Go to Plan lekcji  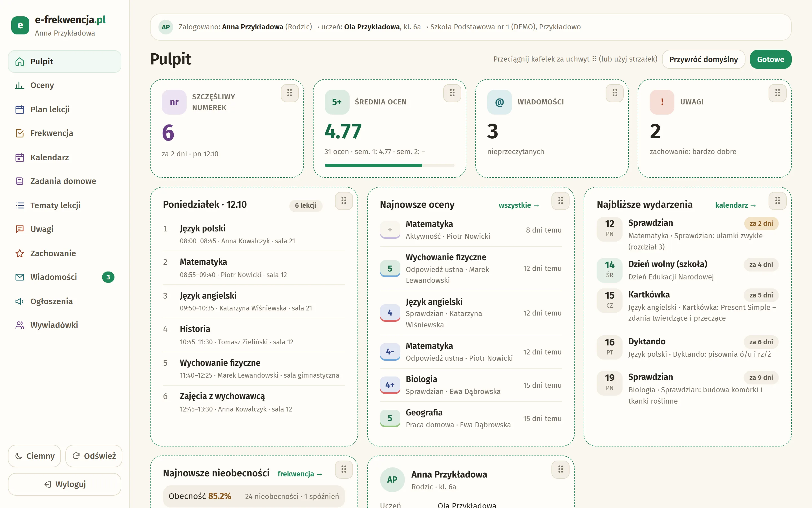click(x=64, y=110)
